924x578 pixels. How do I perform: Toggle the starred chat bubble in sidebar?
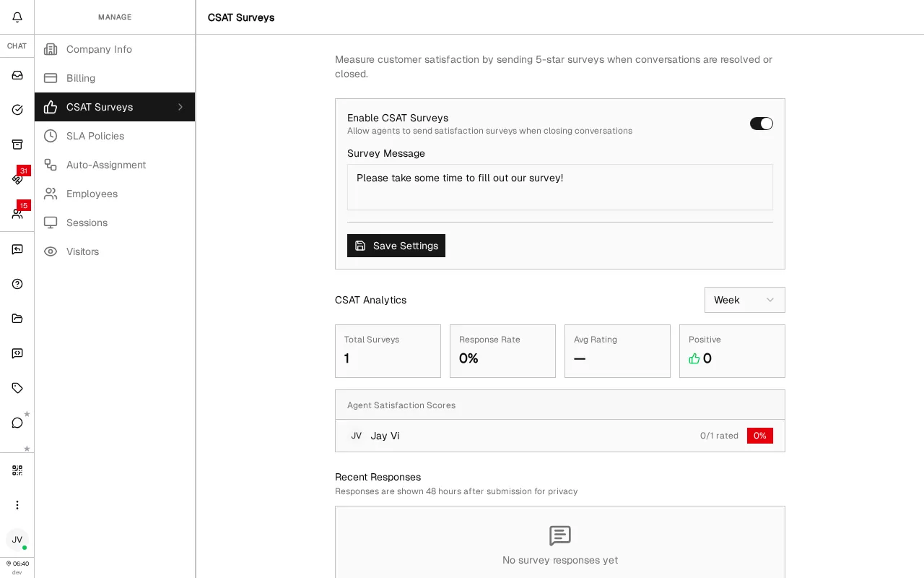17,422
